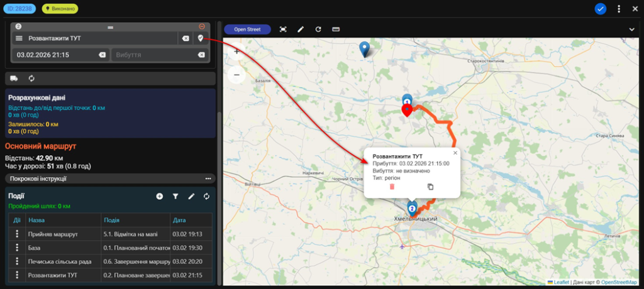Viewport: 644px width, 289px height.
Task: Filter events with the funnel icon
Action: pyautogui.click(x=175, y=197)
